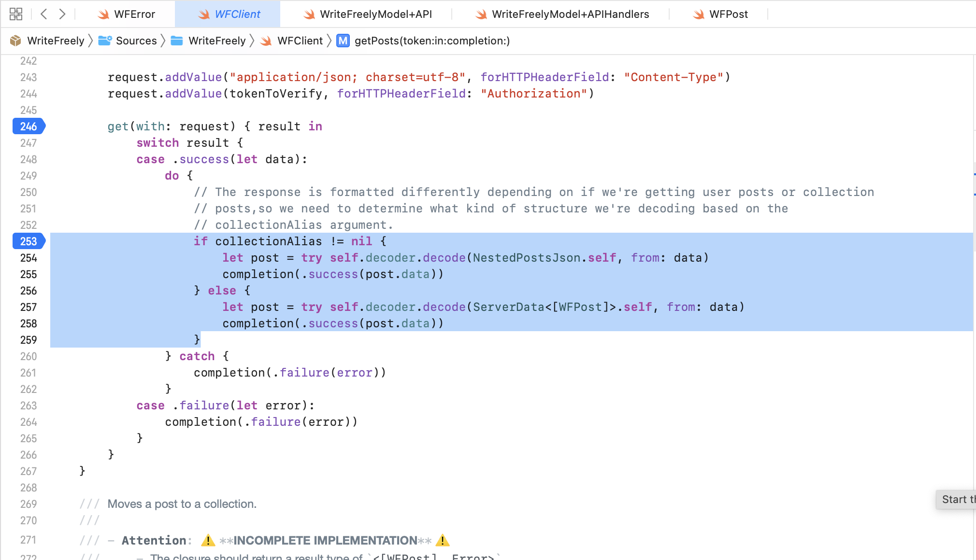Expand the Sources breadcrumb menu
The height and width of the screenshot is (560, 976).
click(136, 41)
